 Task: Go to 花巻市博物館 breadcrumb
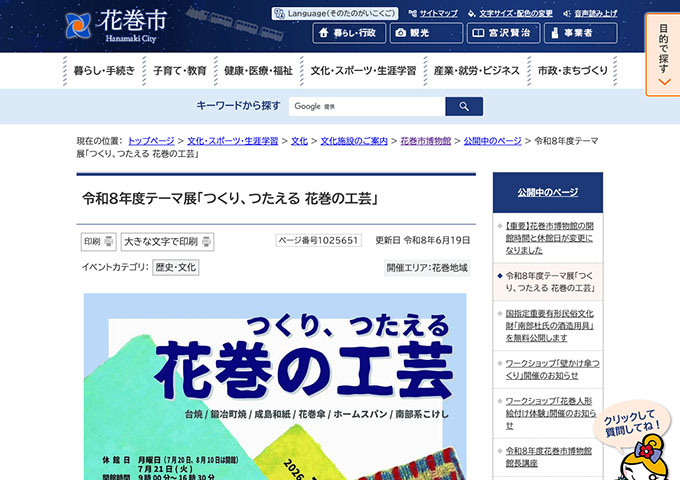click(425, 141)
